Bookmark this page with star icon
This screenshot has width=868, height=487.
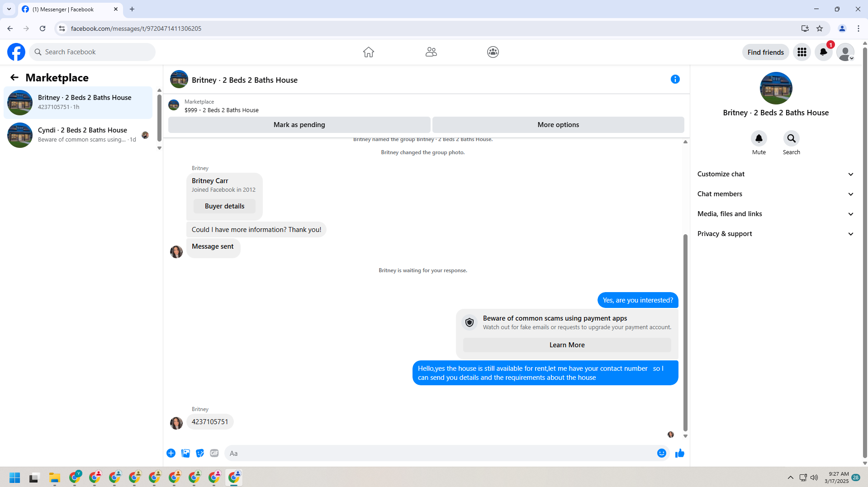point(820,28)
